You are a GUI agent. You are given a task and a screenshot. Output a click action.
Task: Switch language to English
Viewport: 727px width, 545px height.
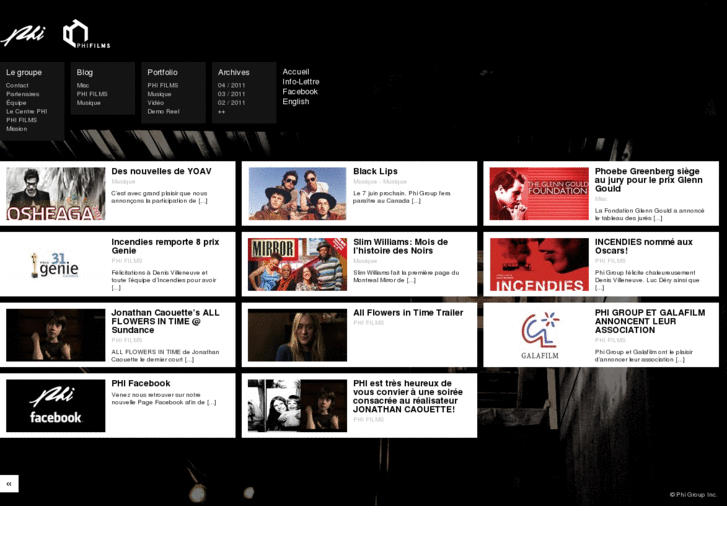coord(296,102)
